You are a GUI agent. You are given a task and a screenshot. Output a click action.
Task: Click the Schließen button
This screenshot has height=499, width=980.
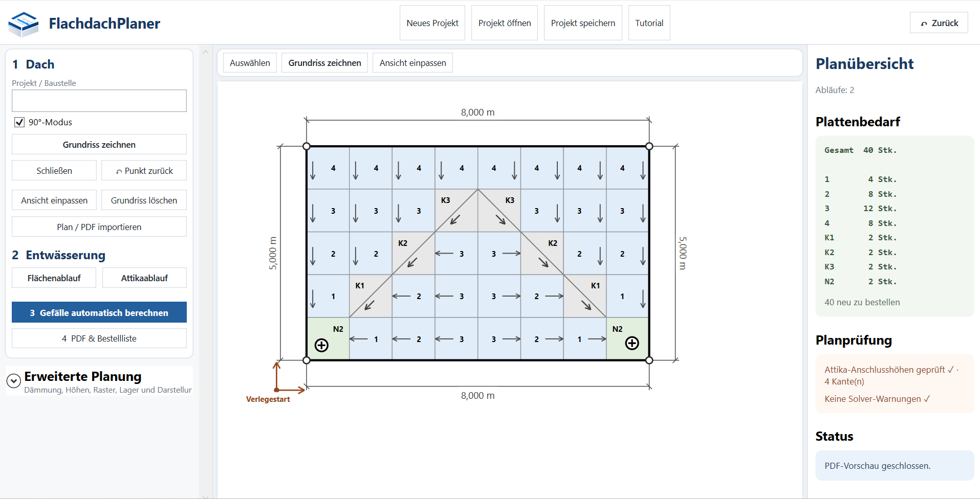click(x=54, y=171)
